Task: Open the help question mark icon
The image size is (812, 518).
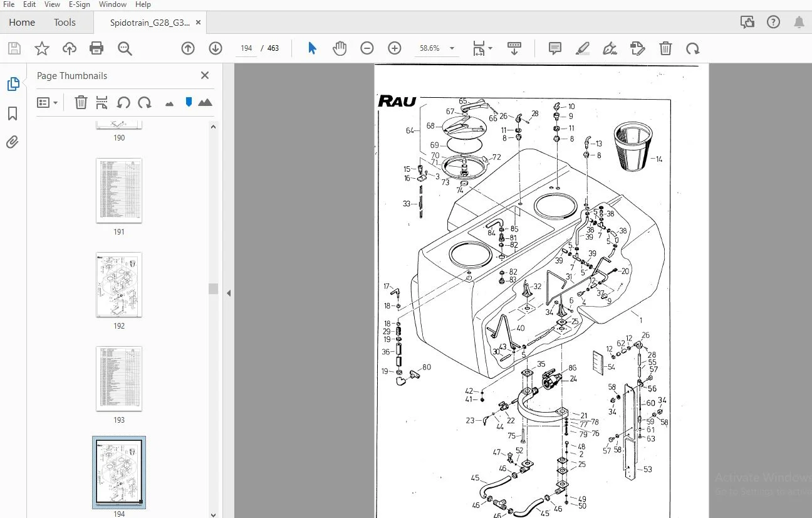Action: coord(773,22)
